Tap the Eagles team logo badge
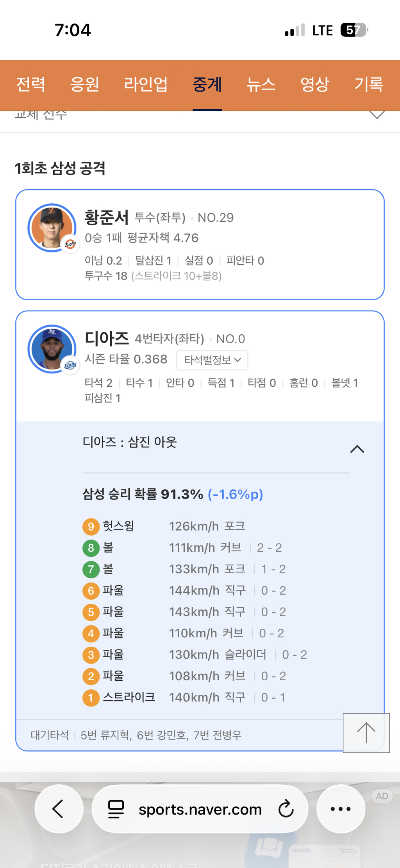400x868 pixels. tap(70, 244)
